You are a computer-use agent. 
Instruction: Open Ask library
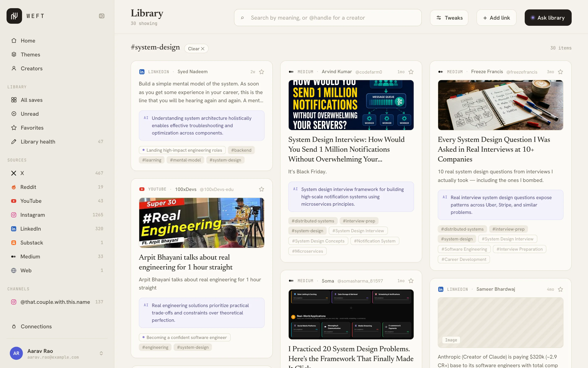click(x=548, y=18)
